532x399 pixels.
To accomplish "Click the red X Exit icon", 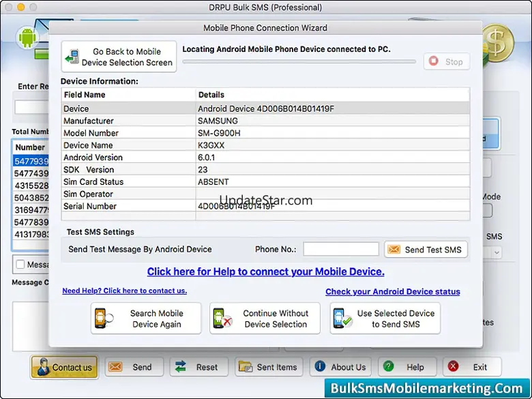I will tap(454, 366).
